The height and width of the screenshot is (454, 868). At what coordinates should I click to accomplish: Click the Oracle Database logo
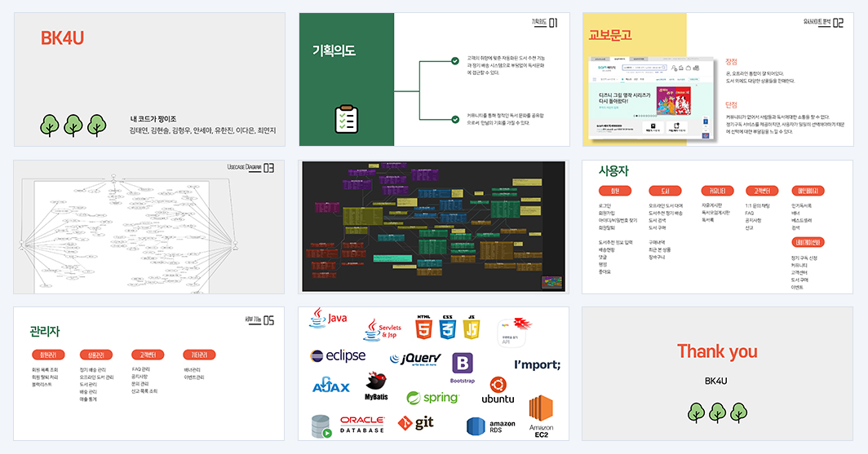(362, 425)
